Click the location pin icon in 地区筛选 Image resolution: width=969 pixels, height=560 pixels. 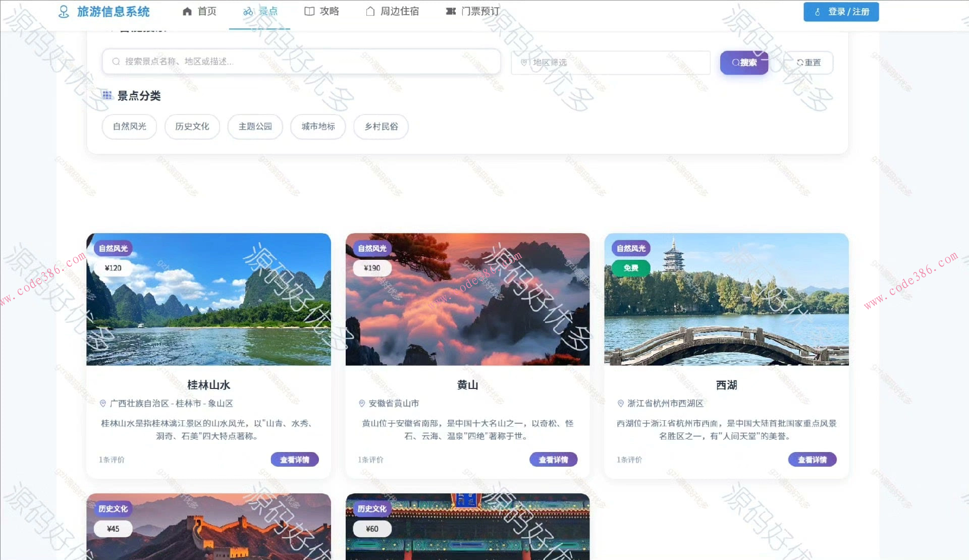click(x=523, y=63)
